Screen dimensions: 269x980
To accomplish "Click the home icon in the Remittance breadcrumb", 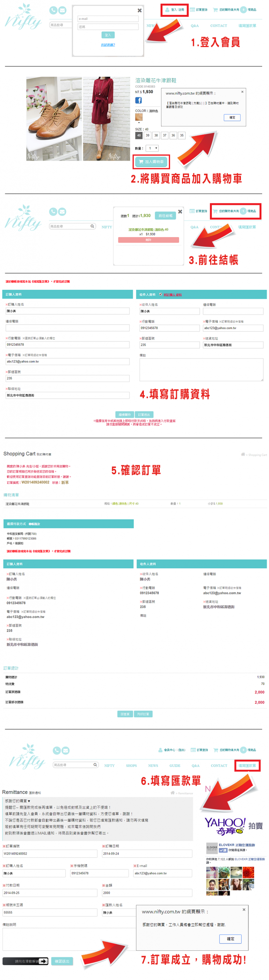I will (172, 792).
